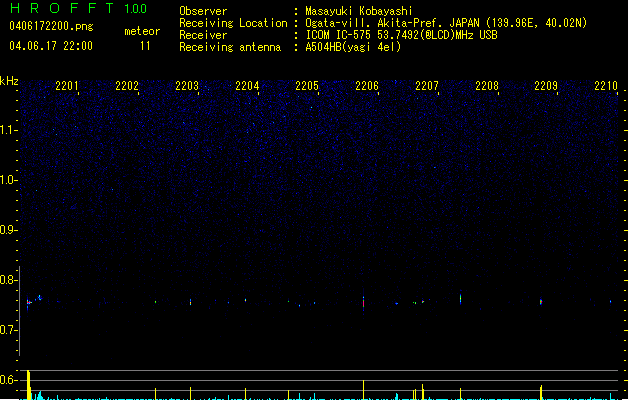This screenshot has width=629, height=400.
Task: Click the 2205 time marker
Action: coord(307,86)
